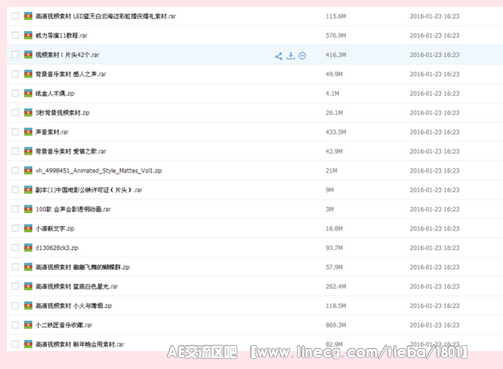Open file 5秒背景视频素材.zip
Viewport: 503px width, 369px height.
coord(63,113)
